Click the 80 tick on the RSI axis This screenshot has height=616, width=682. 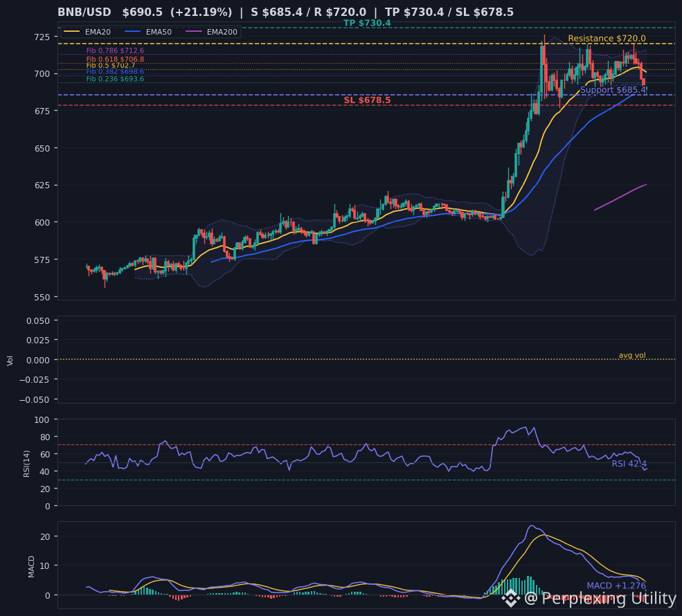(45, 437)
